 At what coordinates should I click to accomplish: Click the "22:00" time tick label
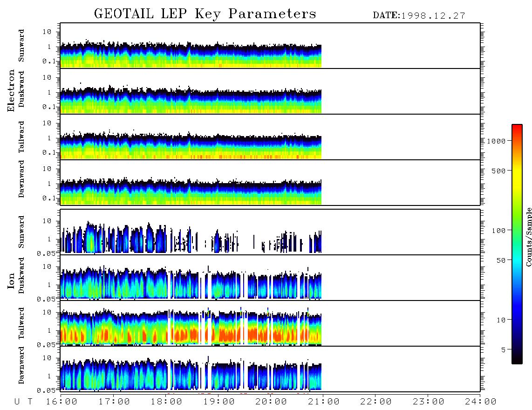[x=376, y=402]
